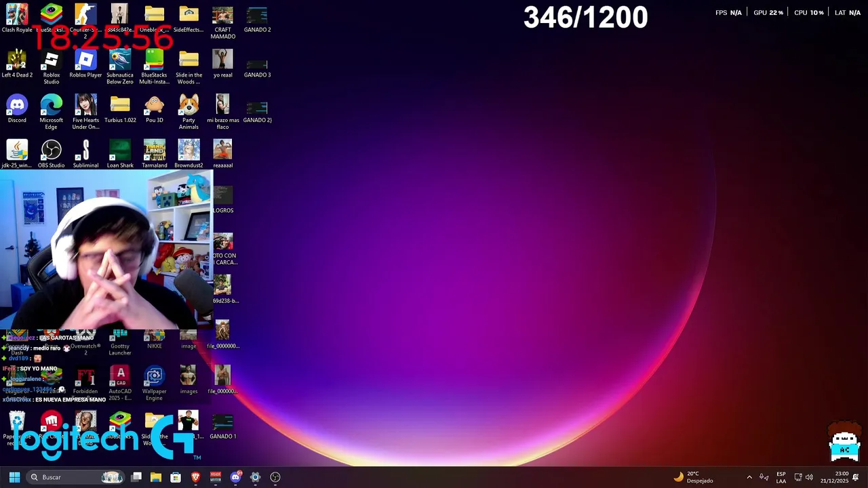Viewport: 868px width, 488px height.
Task: Select the 'mi brazo mas flaco' image
Action: (222, 113)
